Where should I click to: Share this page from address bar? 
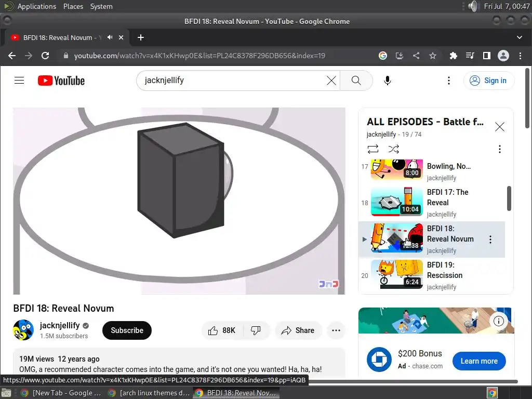pos(416,56)
